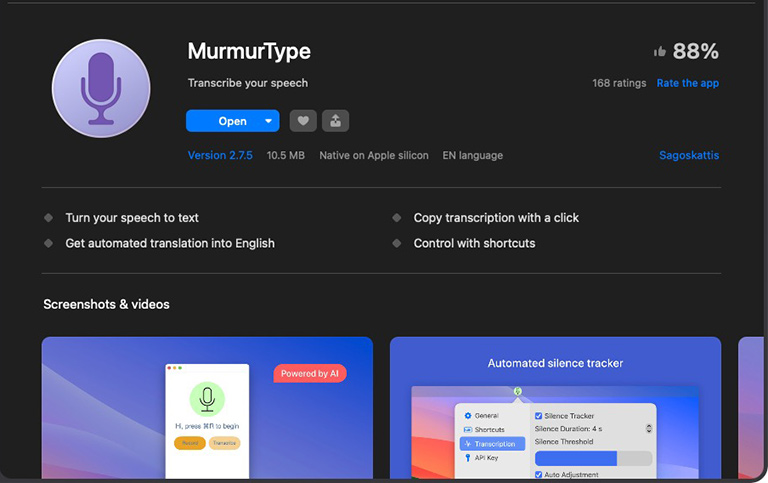Viewport: 768px width, 483px height.
Task: Click the 168 ratings text
Action: tap(619, 83)
